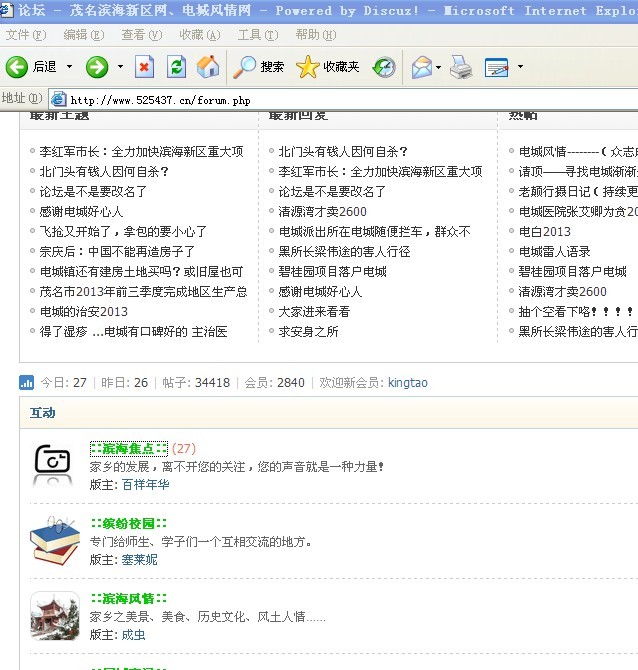The image size is (638, 670).
Task: Open the 滨海焦点 forum link
Action: point(128,448)
